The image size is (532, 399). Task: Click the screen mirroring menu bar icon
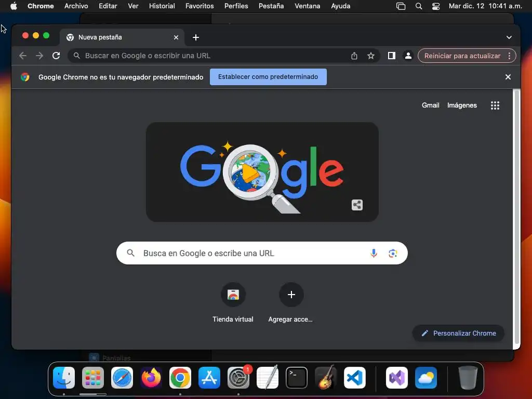[x=401, y=6]
